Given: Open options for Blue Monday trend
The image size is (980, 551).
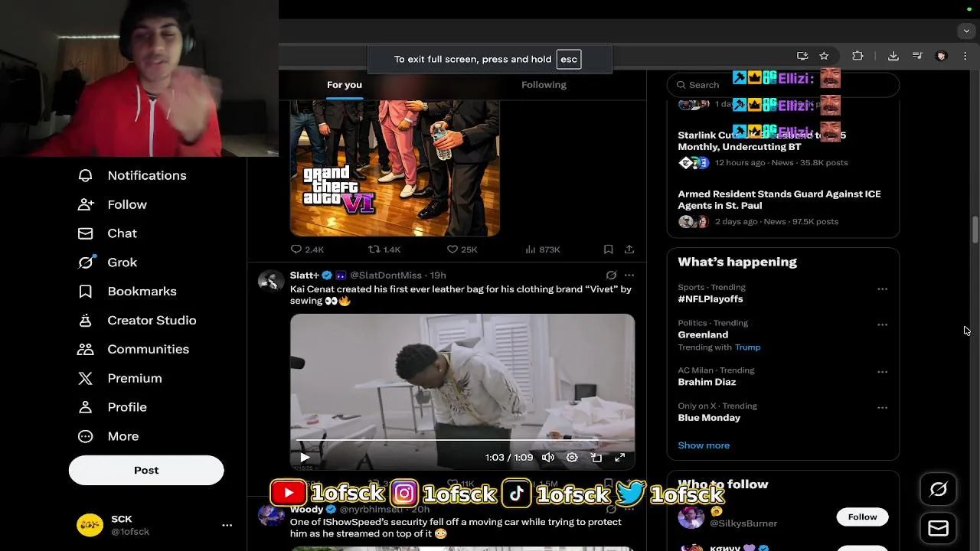Looking at the screenshot, I should pos(882,408).
